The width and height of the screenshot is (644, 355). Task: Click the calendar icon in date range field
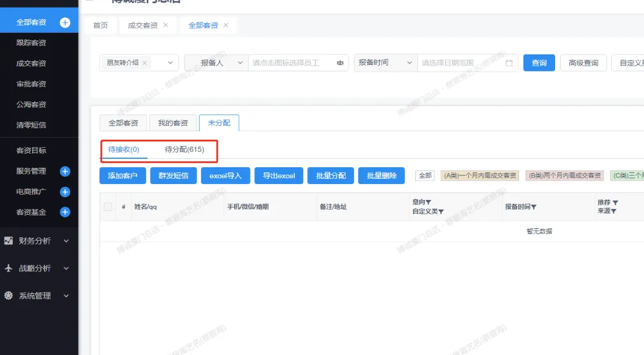pyautogui.click(x=509, y=63)
